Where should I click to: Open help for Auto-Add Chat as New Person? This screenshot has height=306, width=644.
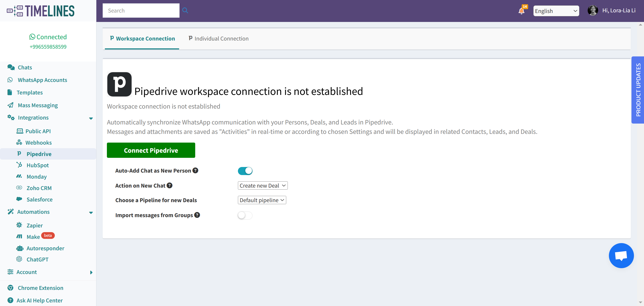tap(195, 170)
